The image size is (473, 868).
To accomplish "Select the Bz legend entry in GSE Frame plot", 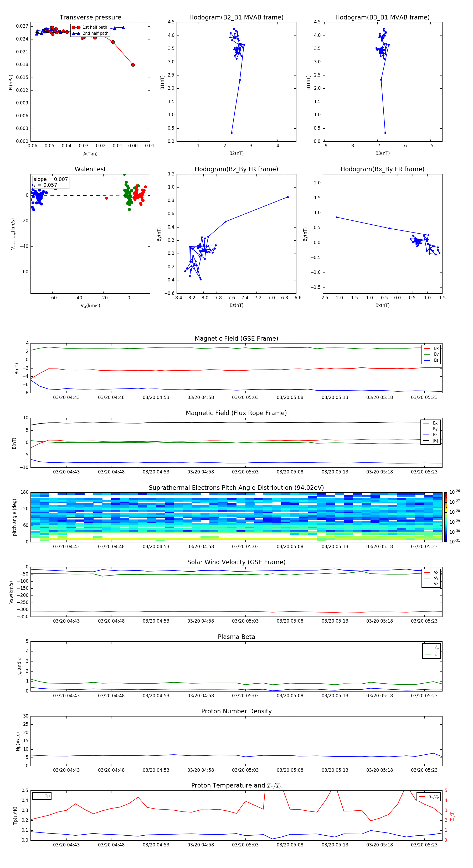I will 431,360.
